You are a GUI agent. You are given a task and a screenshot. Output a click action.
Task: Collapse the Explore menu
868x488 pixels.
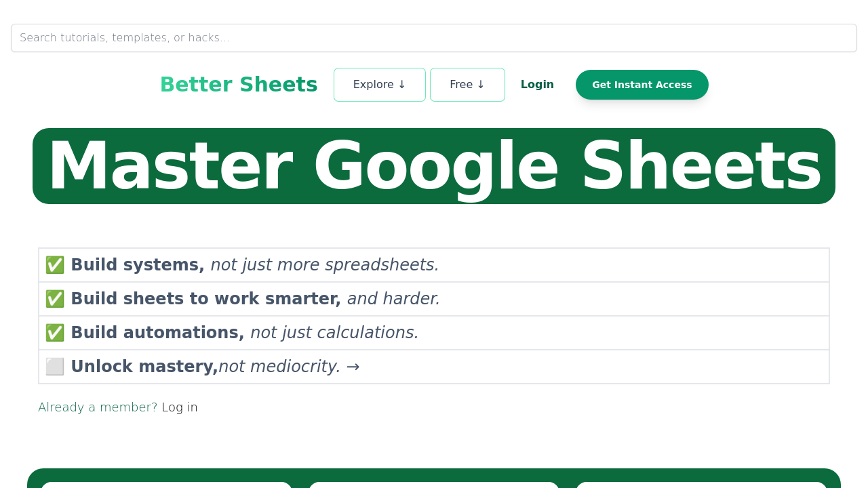(x=379, y=84)
